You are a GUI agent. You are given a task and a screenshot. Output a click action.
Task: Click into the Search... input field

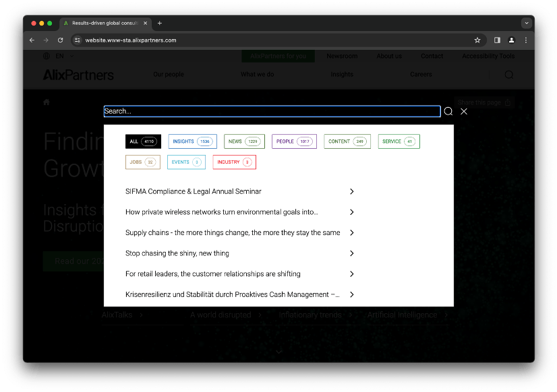272,111
